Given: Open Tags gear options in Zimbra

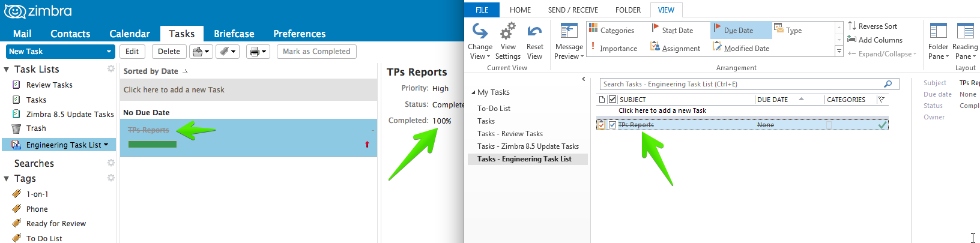Looking at the screenshot, I should click(111, 178).
